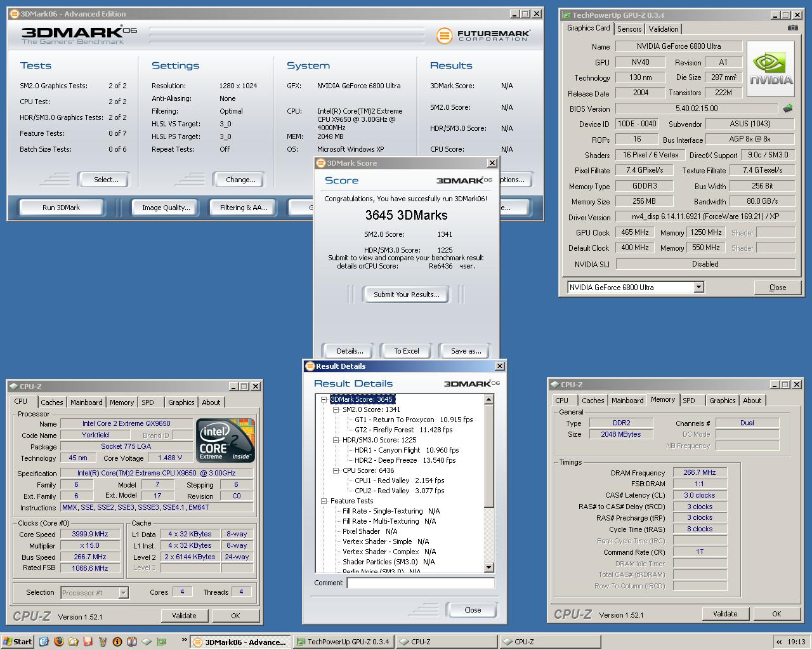This screenshot has height=650, width=812.
Task: Click the GPU-Z screenshot camera icon
Action: pyautogui.click(x=793, y=28)
